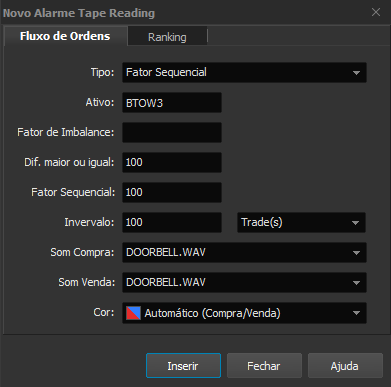Viewport: 391px width, 387px height.
Task: Expand the Trade(s) interval unit dropdown
Action: click(301, 222)
